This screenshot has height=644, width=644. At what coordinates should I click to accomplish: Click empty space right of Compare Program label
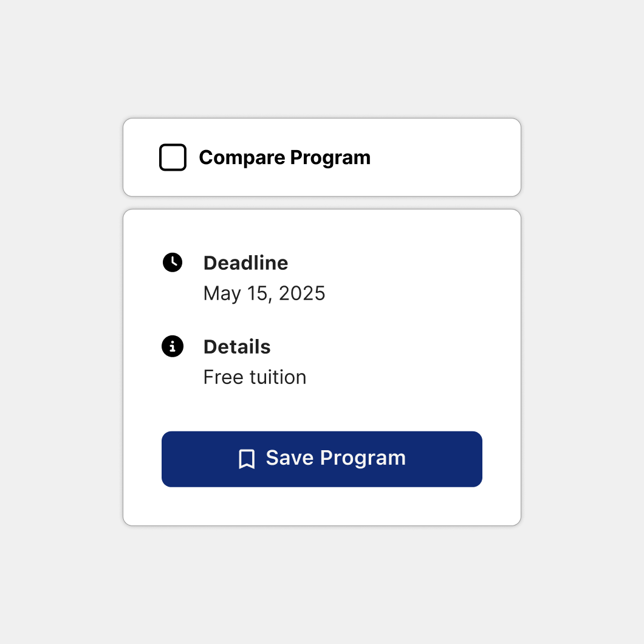click(x=444, y=157)
